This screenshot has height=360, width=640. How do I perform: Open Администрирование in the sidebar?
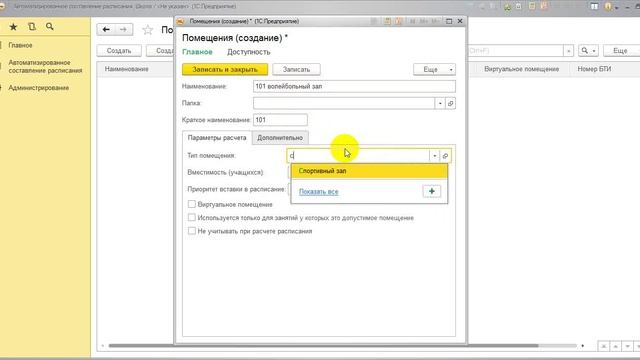(x=39, y=88)
